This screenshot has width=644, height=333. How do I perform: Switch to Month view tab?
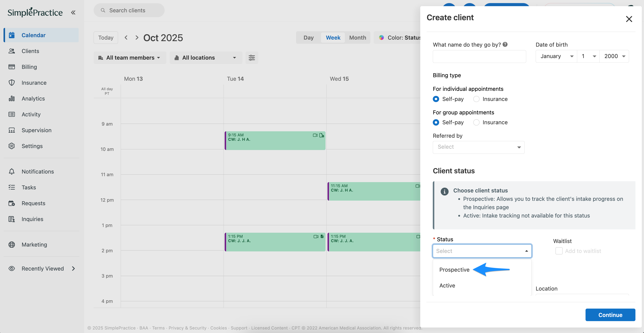[358, 38]
